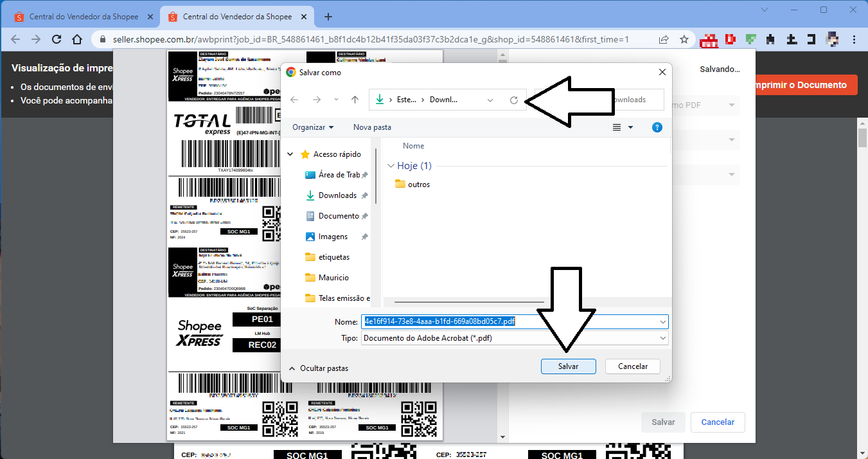
Task: Open the dialog help icon
Action: (x=657, y=127)
